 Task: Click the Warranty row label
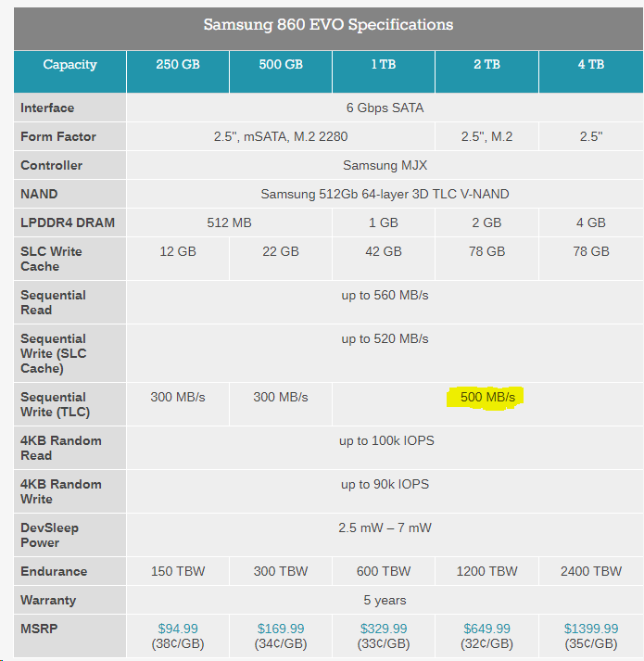(48, 600)
